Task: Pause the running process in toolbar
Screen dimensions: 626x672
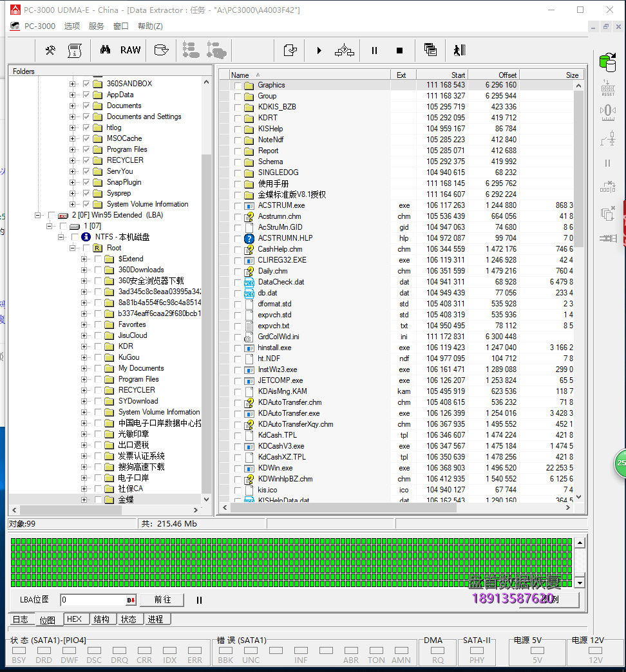Action: 374,51
